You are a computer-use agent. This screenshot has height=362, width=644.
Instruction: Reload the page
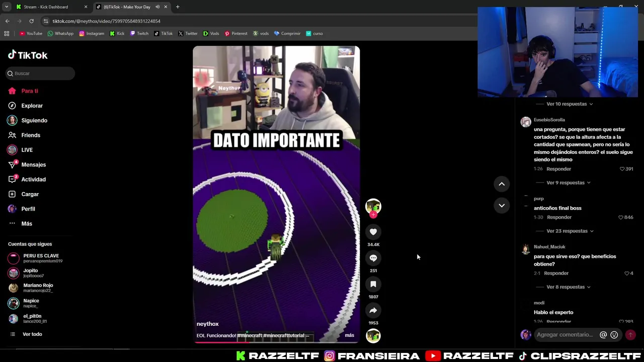coord(31,21)
